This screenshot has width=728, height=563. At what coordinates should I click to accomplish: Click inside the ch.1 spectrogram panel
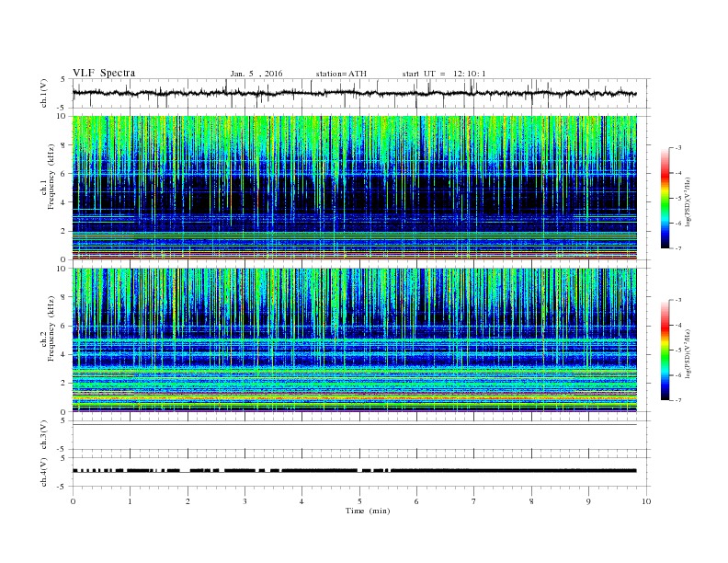pos(354,188)
